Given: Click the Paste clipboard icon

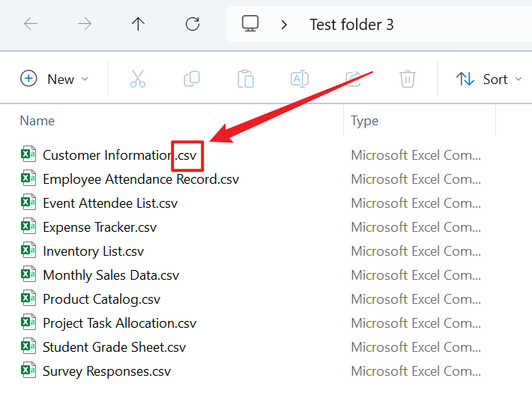Looking at the screenshot, I should click(246, 79).
